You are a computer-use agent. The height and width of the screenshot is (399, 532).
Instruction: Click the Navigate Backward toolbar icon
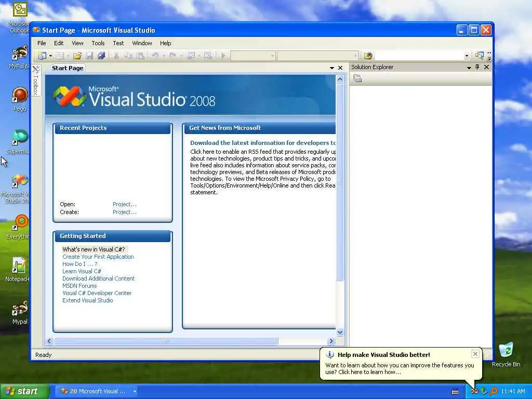191,55
